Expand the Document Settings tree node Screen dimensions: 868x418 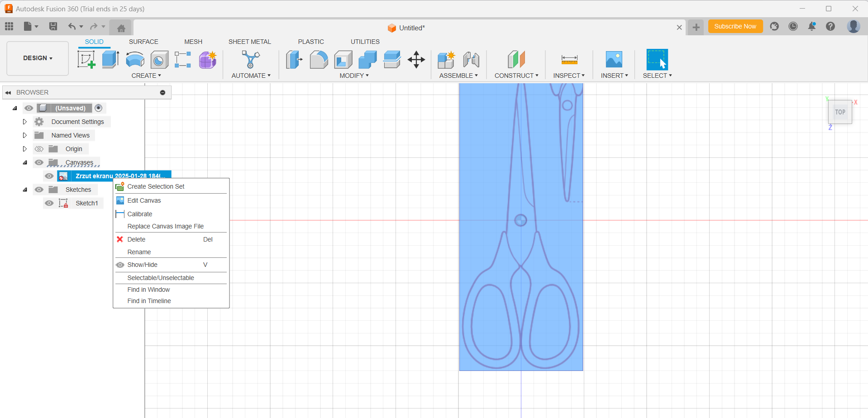pos(25,122)
